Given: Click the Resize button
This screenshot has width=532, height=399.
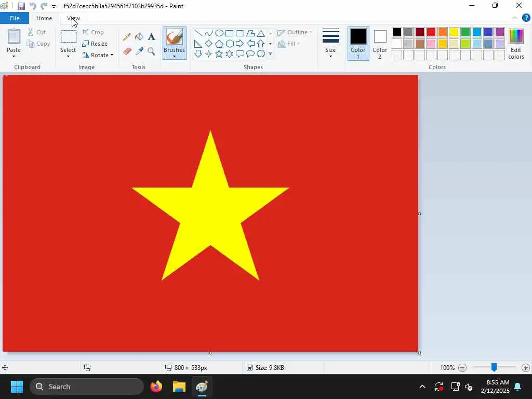Looking at the screenshot, I should 95,44.
